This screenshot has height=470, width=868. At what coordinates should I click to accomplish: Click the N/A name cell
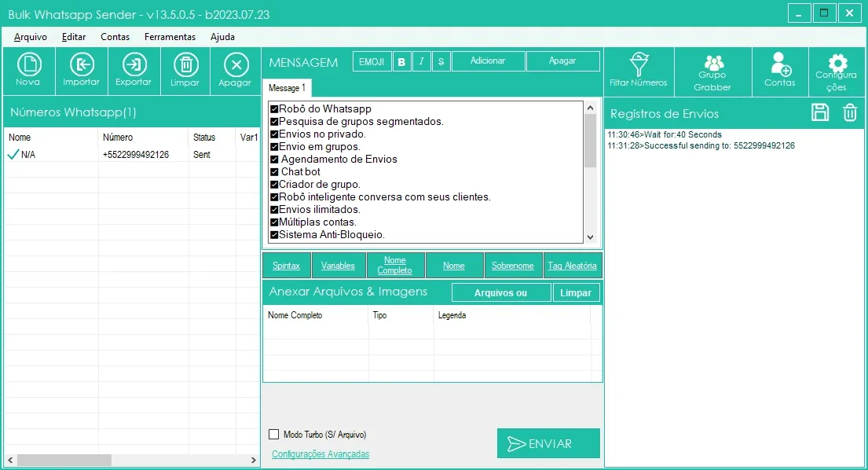tap(28, 155)
